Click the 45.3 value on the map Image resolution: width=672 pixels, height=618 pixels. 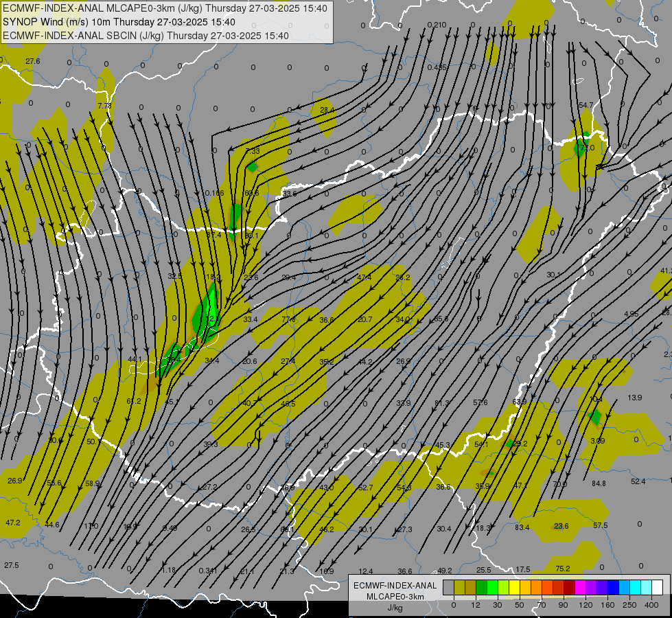[x=442, y=445]
